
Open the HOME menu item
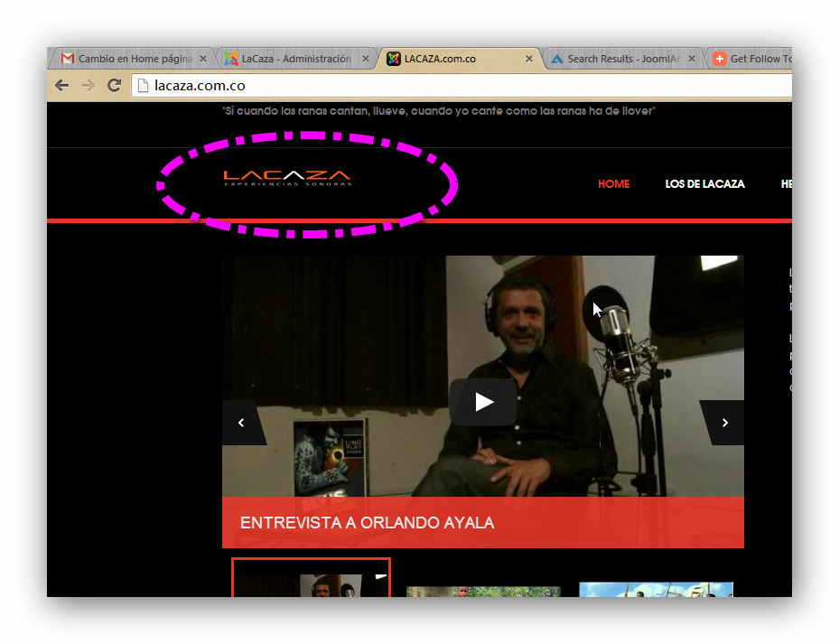click(x=614, y=183)
